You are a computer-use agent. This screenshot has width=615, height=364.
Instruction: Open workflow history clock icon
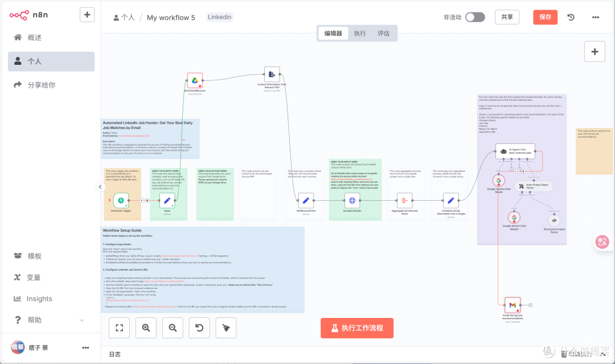pyautogui.click(x=571, y=17)
